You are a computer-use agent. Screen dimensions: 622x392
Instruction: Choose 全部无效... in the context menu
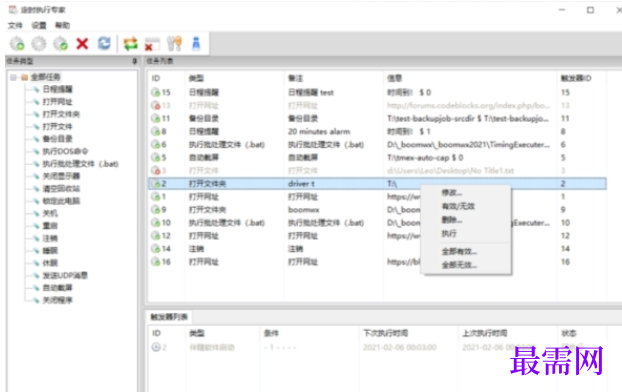pos(466,265)
